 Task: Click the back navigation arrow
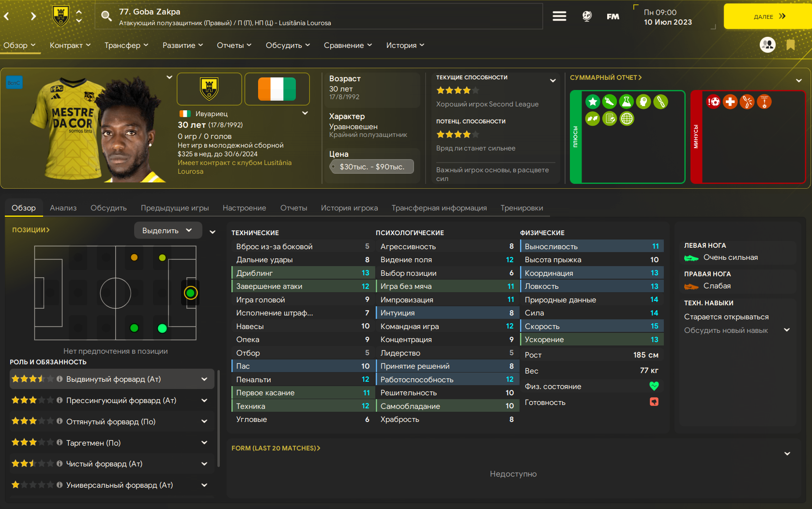pos(7,16)
